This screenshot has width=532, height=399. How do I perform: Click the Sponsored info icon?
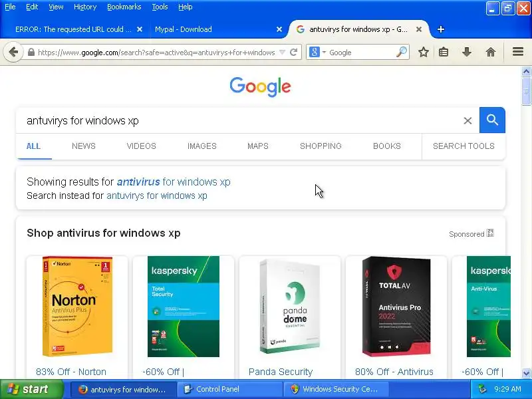[490, 233]
